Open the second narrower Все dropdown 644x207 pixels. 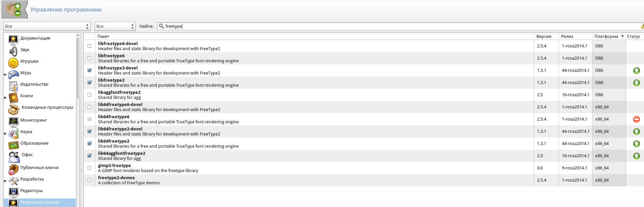[115, 26]
